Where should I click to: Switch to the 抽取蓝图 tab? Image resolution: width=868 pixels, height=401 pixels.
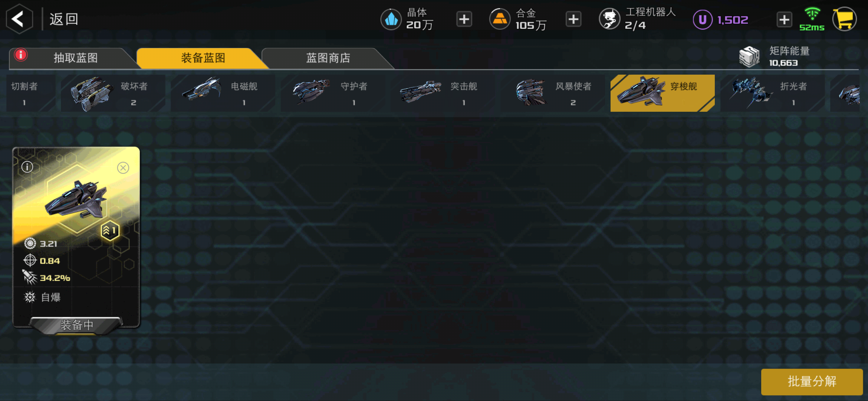click(x=76, y=58)
